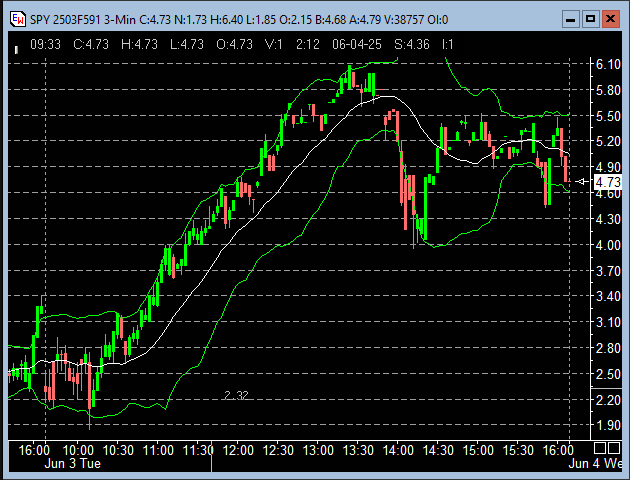The height and width of the screenshot is (480, 630).
Task: Click the SPY 2503F591 3-Min title text
Action: (x=83, y=19)
